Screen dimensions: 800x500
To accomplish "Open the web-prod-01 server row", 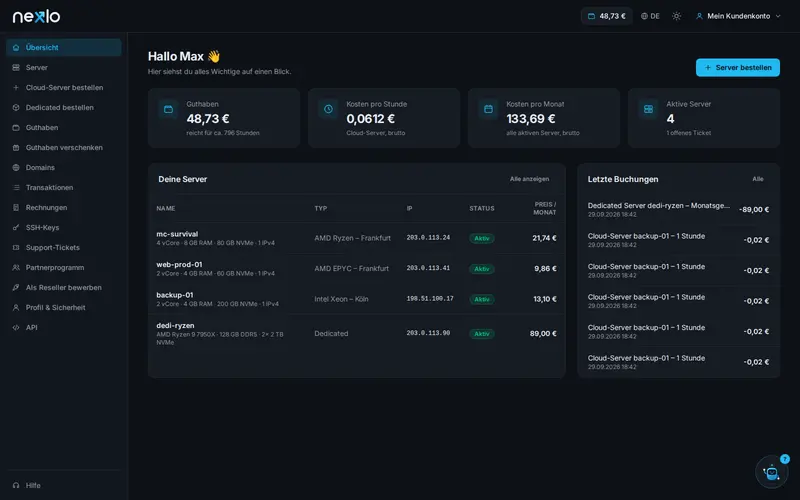I will click(357, 269).
